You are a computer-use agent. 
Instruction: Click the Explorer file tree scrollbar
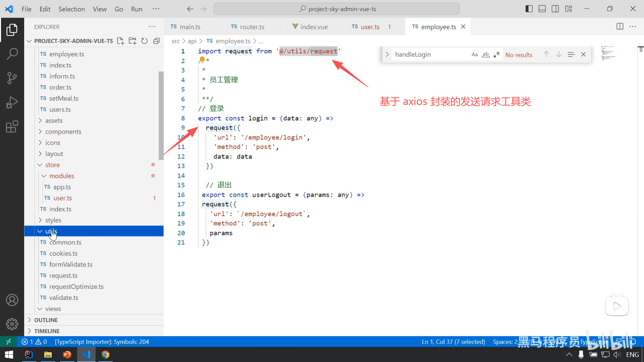[161, 116]
